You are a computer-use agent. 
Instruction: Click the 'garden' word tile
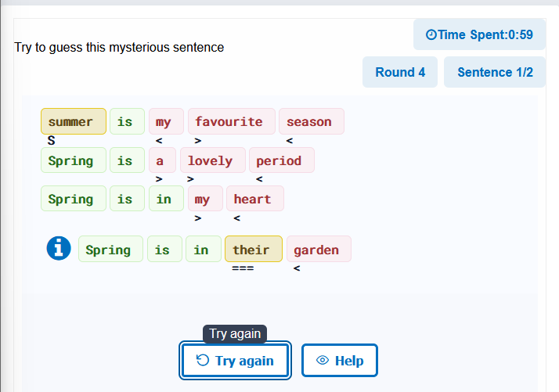point(319,249)
